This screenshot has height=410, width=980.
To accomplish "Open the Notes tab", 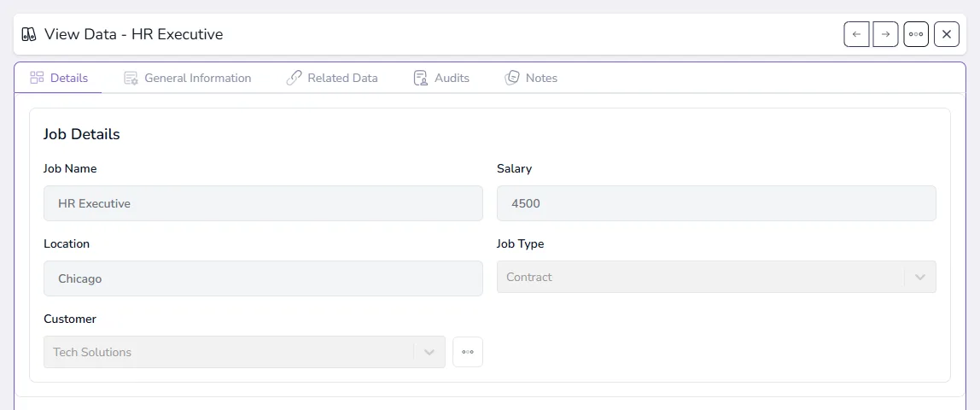I will (x=531, y=78).
